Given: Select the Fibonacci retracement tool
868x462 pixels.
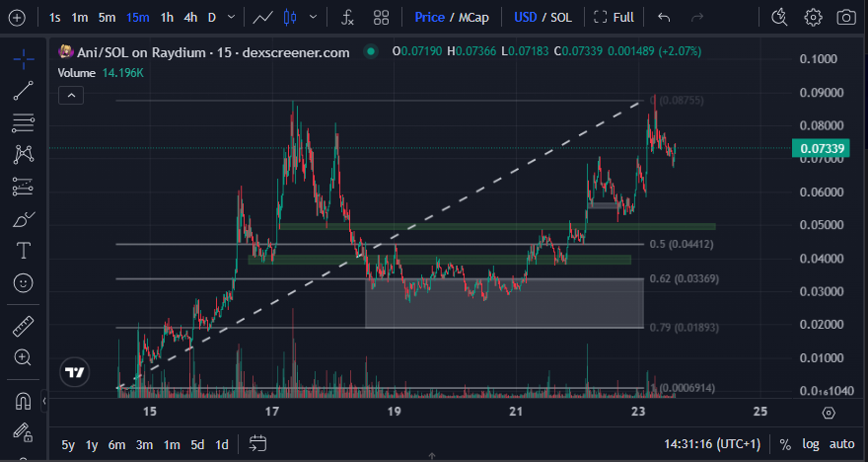Looking at the screenshot, I should click(24, 122).
